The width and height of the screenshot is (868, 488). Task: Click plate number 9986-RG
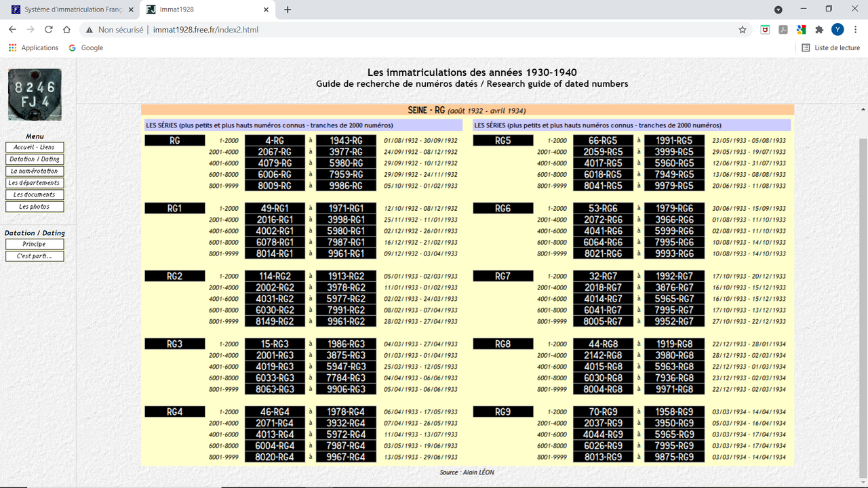pos(346,186)
